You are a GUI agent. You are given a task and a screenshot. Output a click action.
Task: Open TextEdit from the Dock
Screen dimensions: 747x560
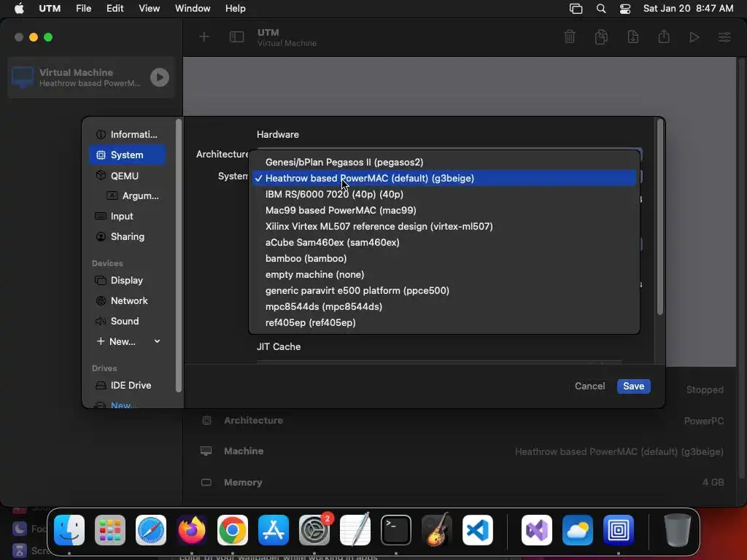tap(355, 530)
